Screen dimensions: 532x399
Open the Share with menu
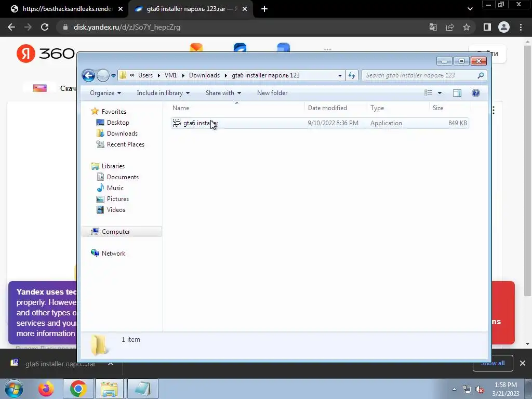pyautogui.click(x=223, y=93)
